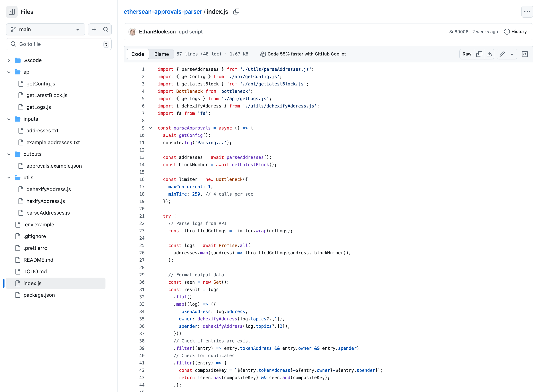Viewport: 539px width, 392px height.
Task: Open the three-dot more options menu
Action: point(527,12)
